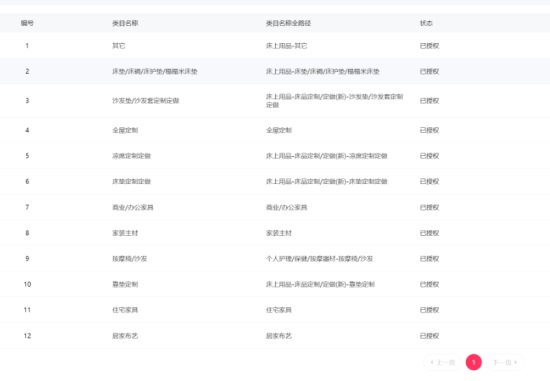Select the 家装主材 category name in row 8

coord(125,233)
